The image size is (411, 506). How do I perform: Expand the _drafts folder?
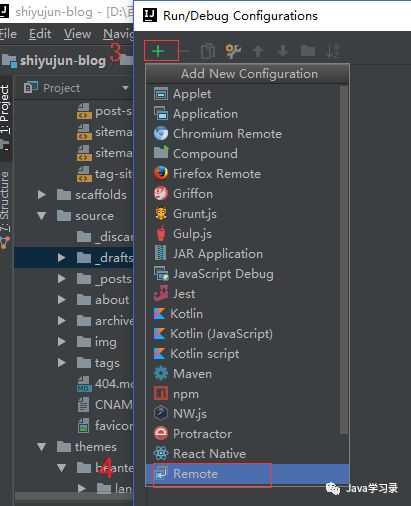62,257
